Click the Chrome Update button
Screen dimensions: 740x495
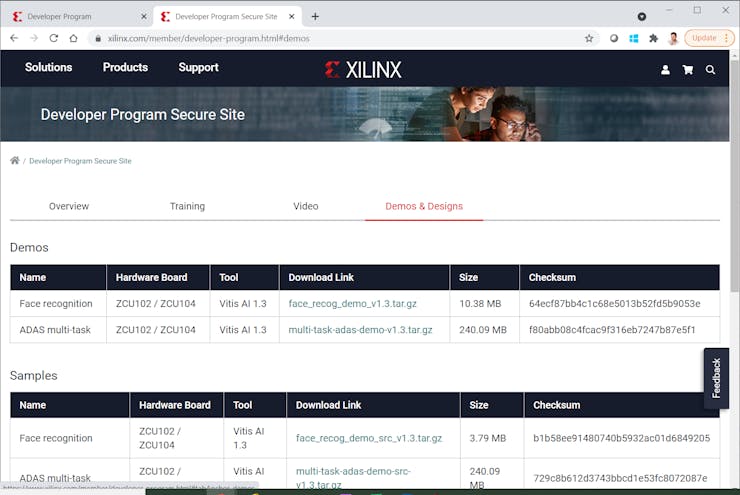pyautogui.click(x=709, y=38)
